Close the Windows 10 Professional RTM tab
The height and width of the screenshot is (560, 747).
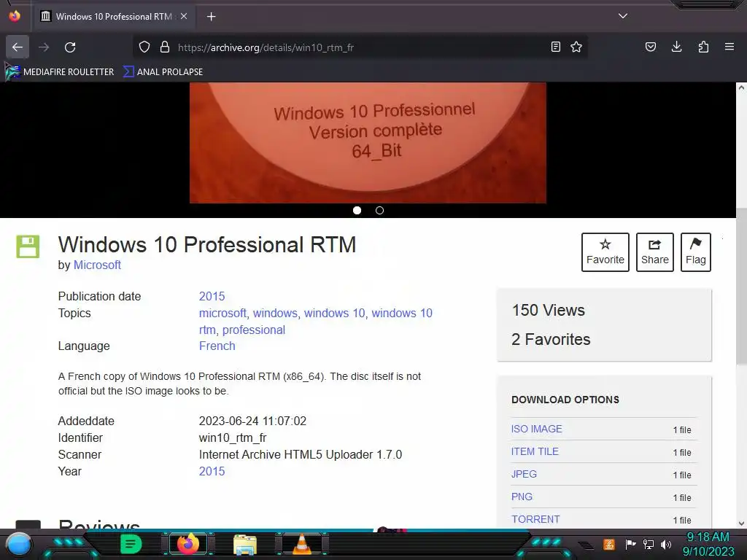(184, 16)
